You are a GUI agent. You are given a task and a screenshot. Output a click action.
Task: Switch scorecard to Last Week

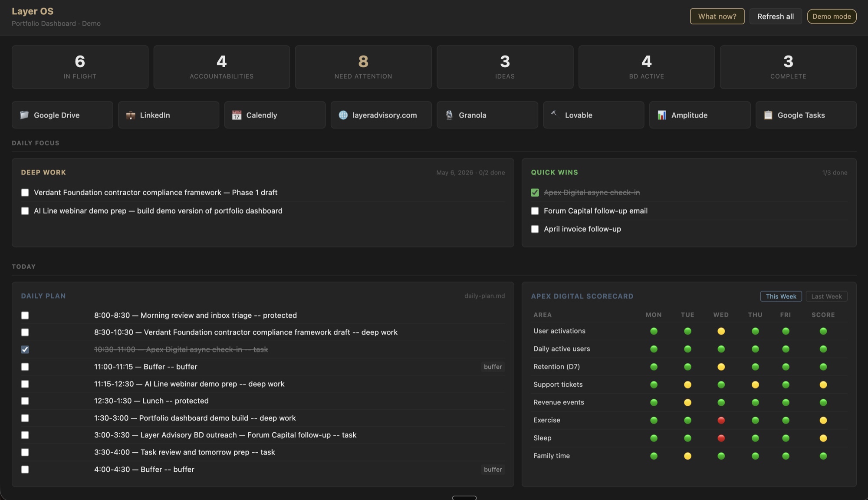pyautogui.click(x=826, y=296)
